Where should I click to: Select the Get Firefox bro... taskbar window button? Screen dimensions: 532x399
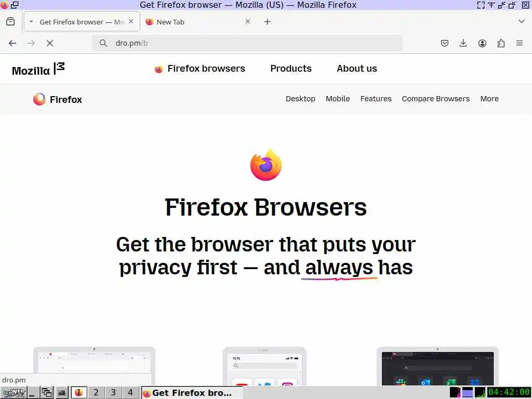tap(192, 393)
